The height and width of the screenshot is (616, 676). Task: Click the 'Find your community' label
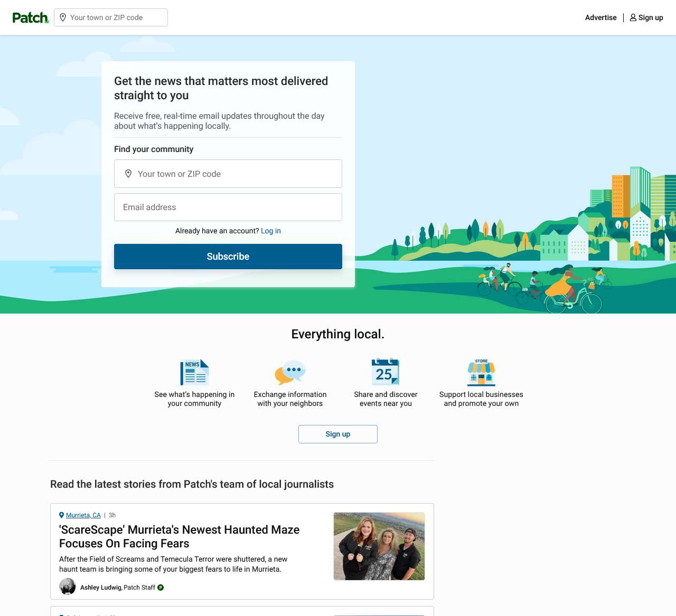click(x=154, y=149)
